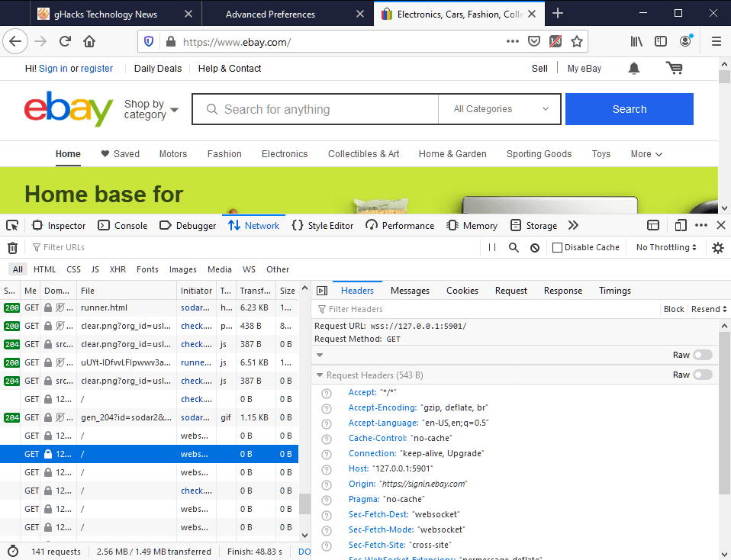
Task: Click the Search for anything field
Action: tap(315, 109)
